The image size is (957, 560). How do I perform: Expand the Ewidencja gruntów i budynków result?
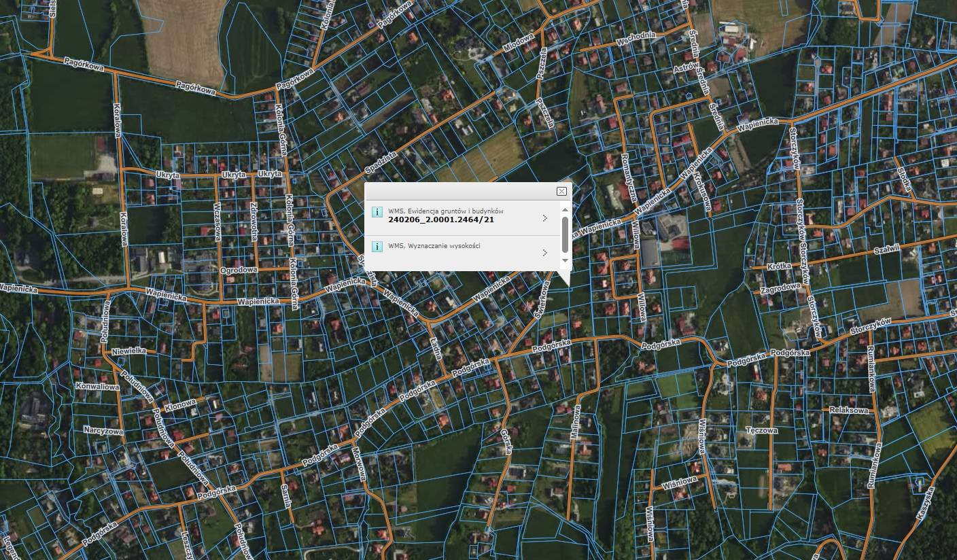544,218
